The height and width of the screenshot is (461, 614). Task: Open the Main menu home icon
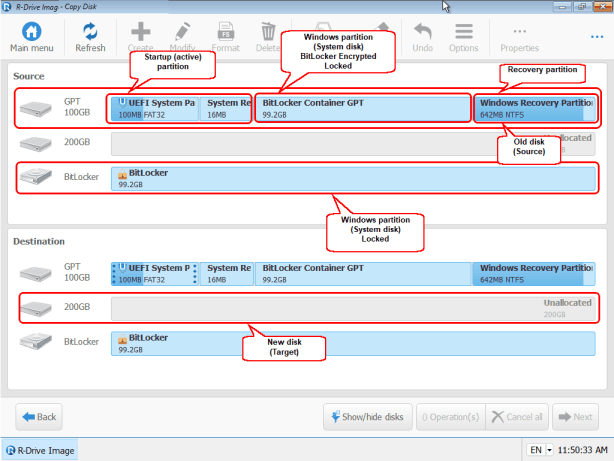[33, 32]
